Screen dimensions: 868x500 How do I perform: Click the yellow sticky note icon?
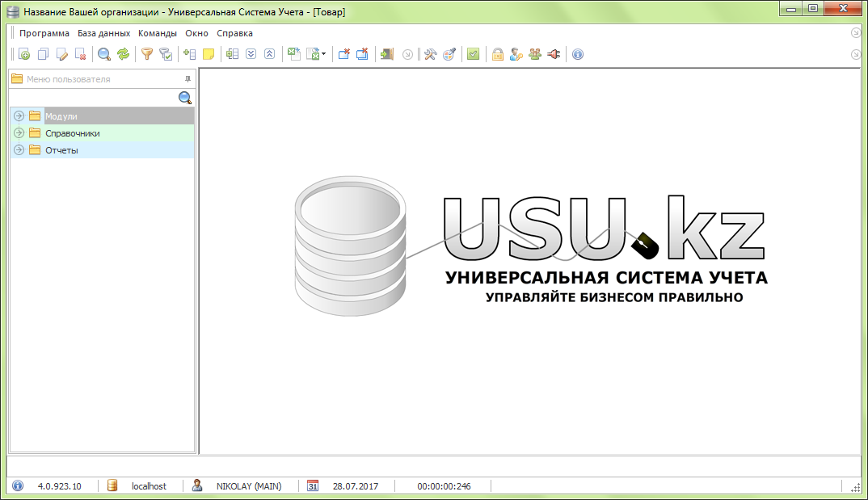pos(209,54)
